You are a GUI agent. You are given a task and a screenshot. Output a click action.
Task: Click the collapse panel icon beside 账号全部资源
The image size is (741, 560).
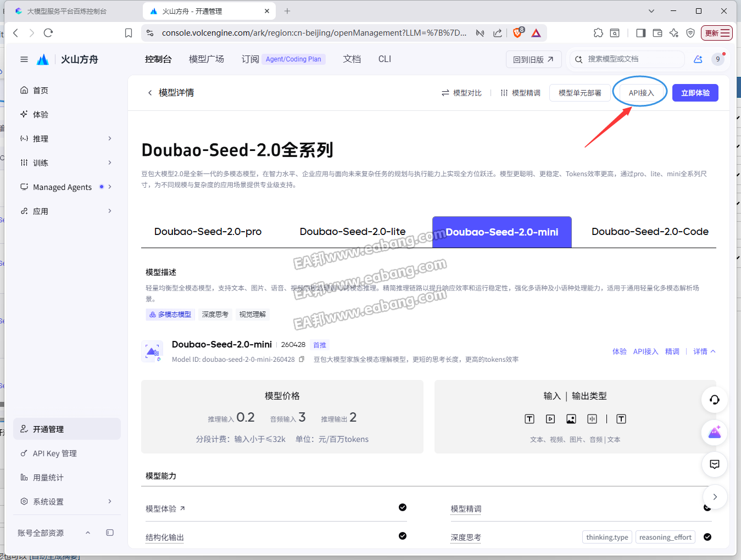point(110,533)
